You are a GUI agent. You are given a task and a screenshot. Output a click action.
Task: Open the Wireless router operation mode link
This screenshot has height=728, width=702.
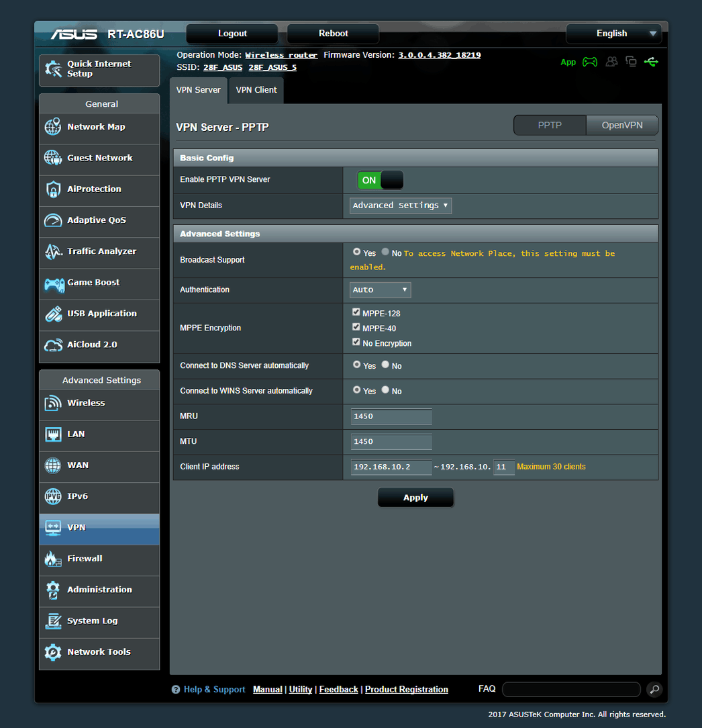pos(281,55)
